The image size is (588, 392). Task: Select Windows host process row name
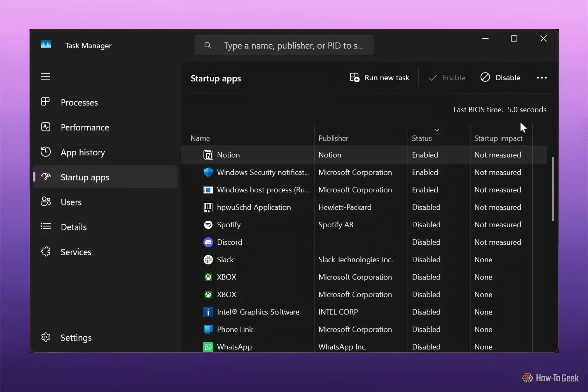263,190
